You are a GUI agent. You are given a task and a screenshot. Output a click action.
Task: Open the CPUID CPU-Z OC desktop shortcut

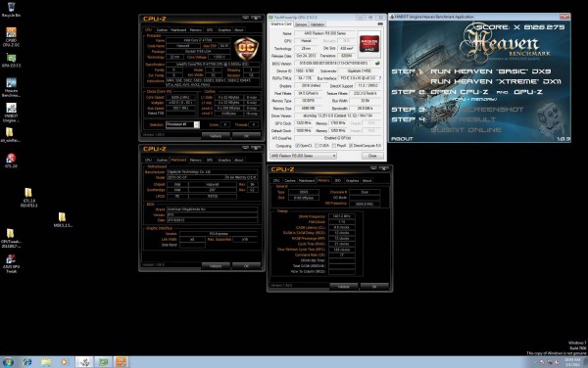11,36
